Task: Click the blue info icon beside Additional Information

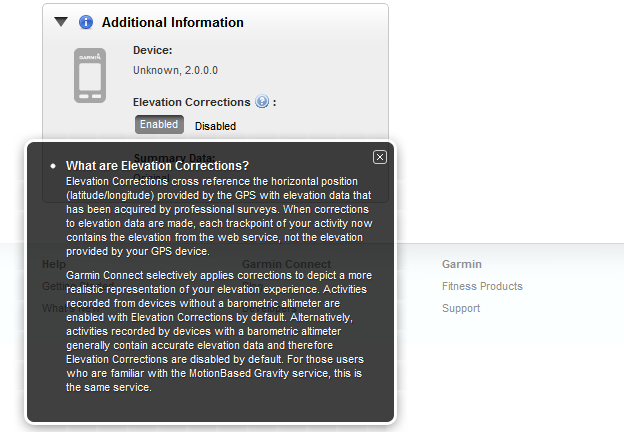Action: 86,22
